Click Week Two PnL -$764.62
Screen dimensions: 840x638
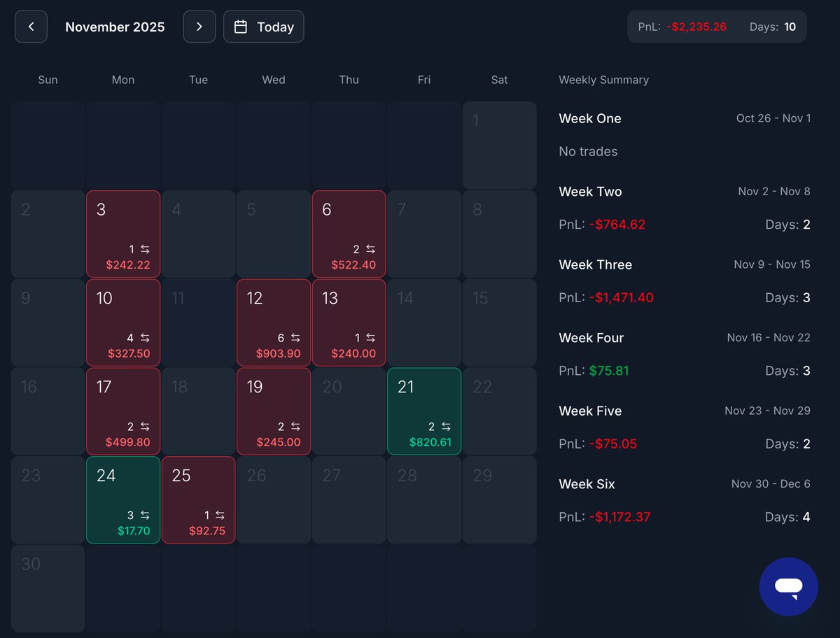(x=617, y=225)
